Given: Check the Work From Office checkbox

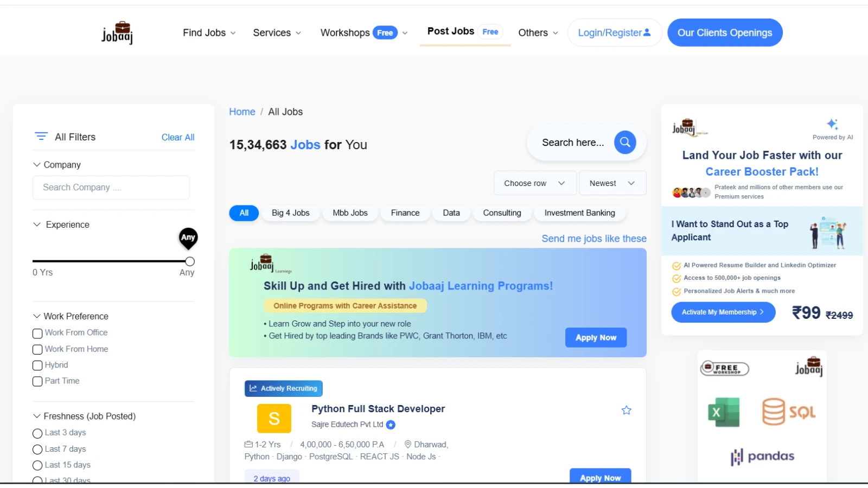Looking at the screenshot, I should coord(37,333).
